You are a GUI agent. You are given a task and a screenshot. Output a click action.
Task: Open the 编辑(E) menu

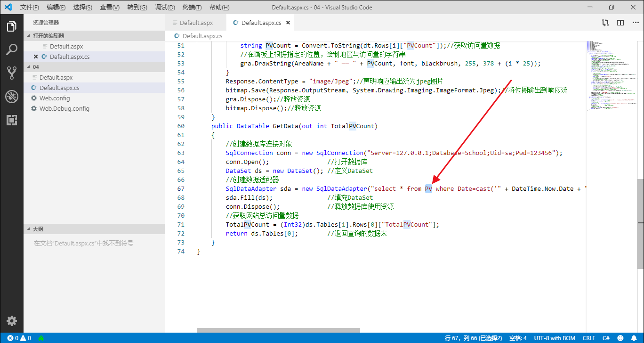coord(56,8)
